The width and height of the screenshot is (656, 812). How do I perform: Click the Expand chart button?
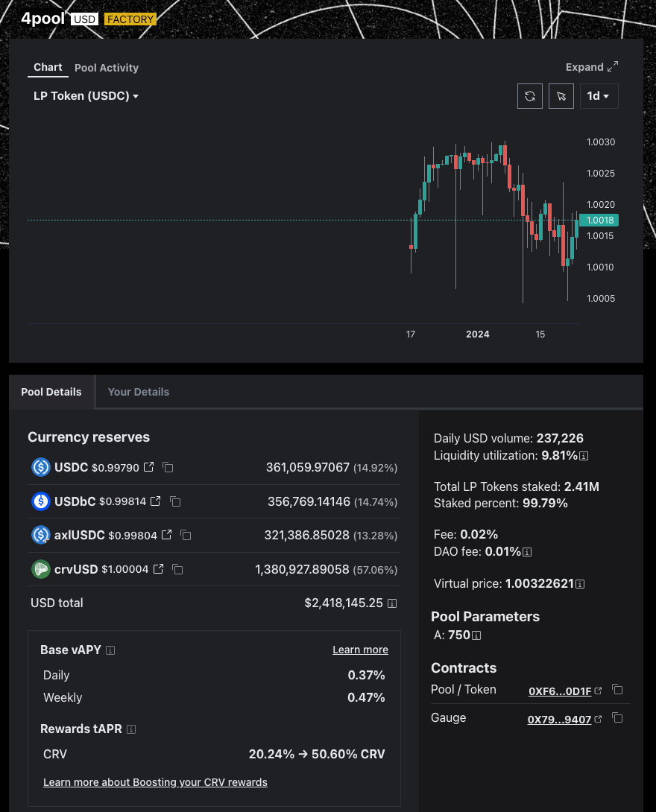tap(592, 67)
